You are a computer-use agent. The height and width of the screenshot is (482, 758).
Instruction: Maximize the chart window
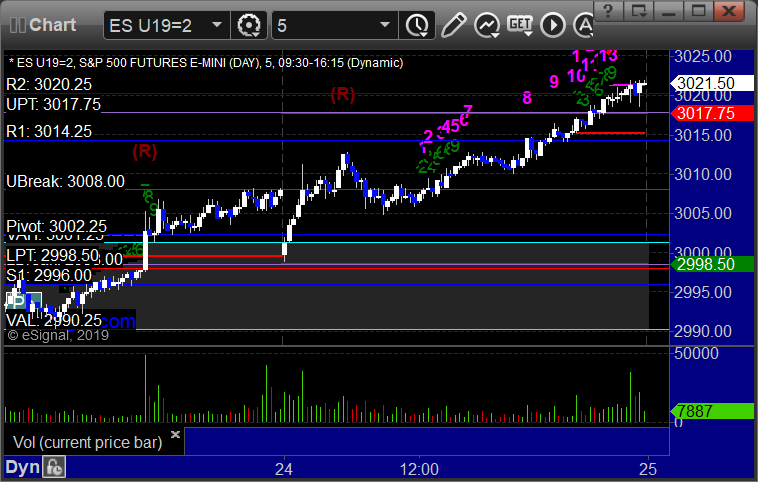pos(699,11)
